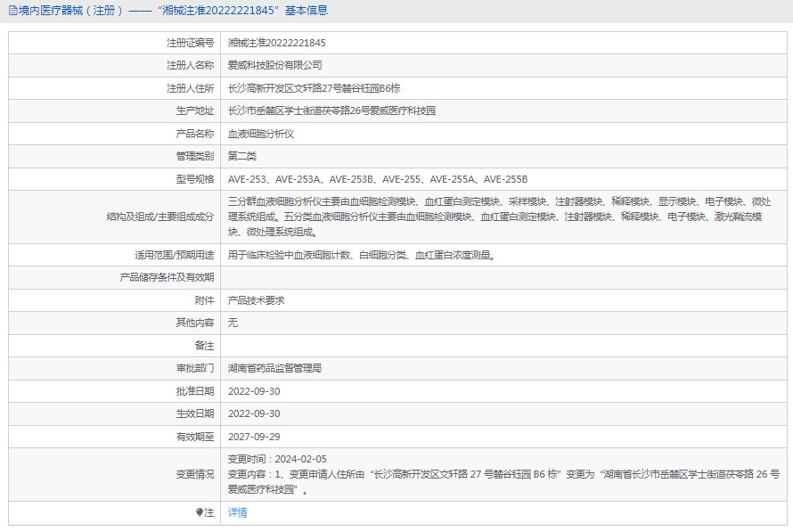Click product name 血液细胞分析仪
The width and height of the screenshot is (793, 532).
260,134
